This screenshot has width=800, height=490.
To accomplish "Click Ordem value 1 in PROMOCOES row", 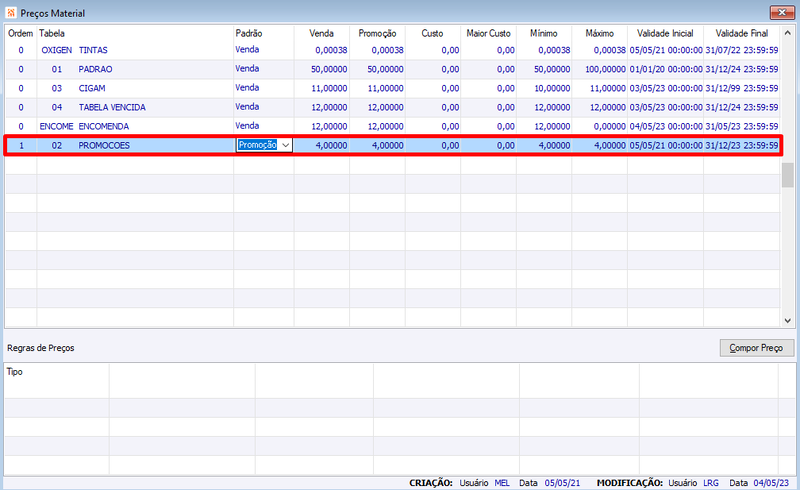I will tap(21, 145).
